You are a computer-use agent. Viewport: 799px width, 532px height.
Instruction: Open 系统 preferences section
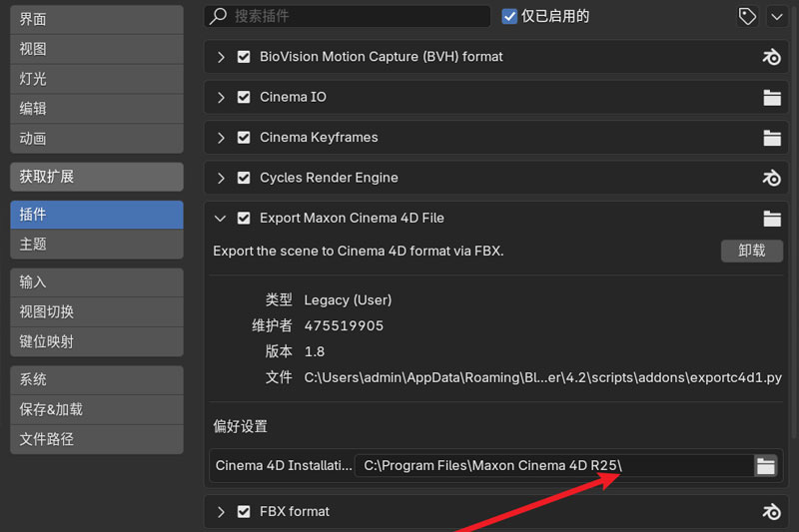(97, 379)
